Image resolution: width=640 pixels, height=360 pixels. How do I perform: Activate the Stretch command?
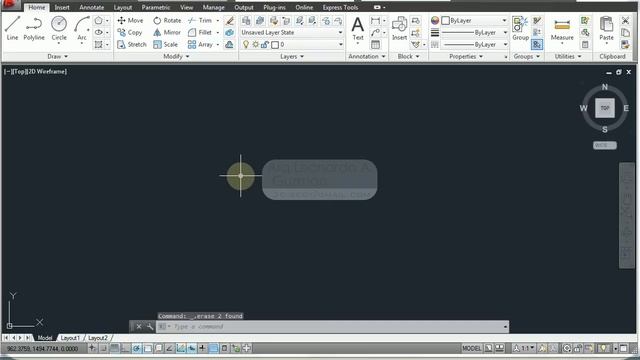point(131,44)
